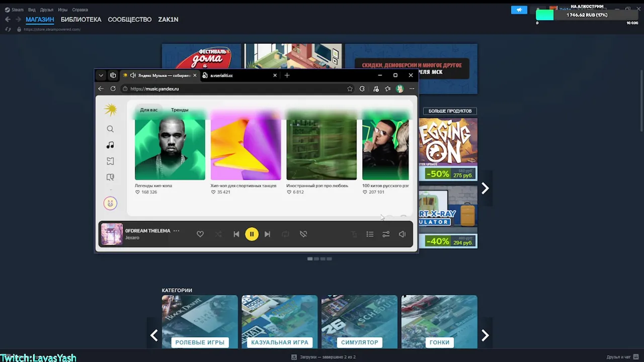The width and height of the screenshot is (644, 362).
Task: Go back in the browser window
Action: click(101, 88)
